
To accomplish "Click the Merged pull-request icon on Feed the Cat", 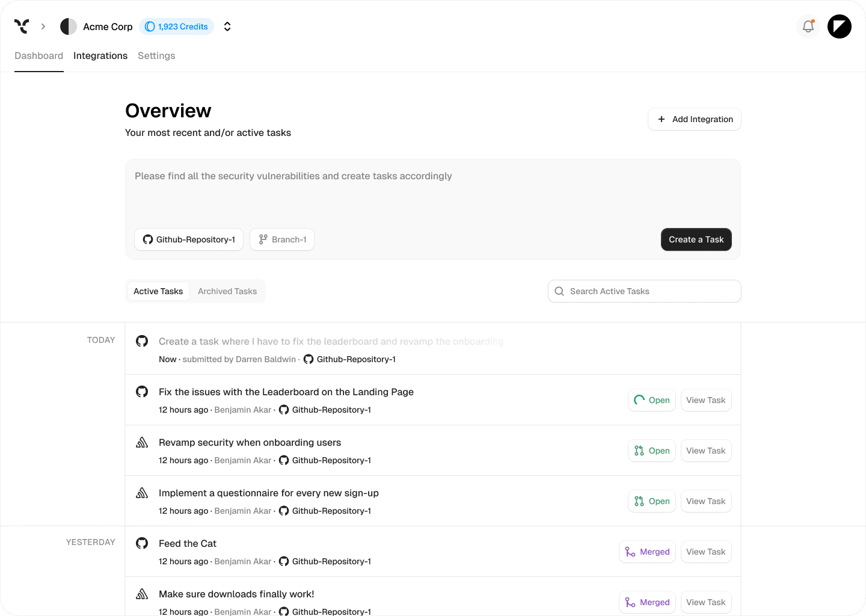I will [x=630, y=552].
